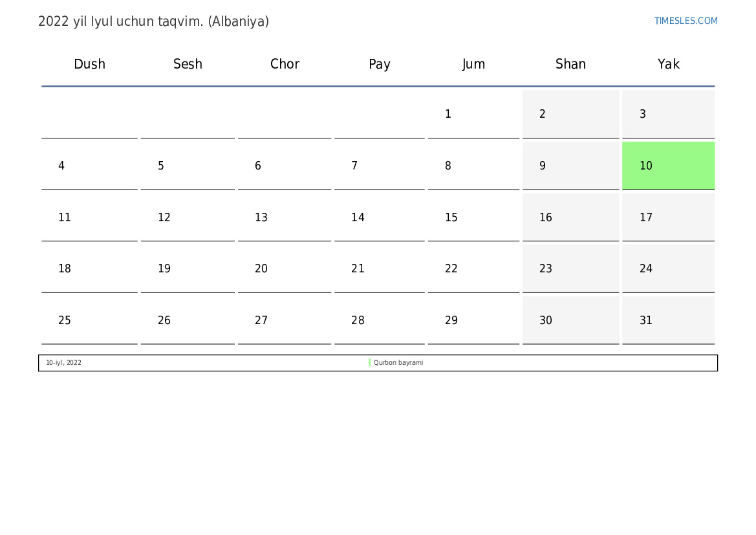Click the Pay column header

(x=380, y=64)
